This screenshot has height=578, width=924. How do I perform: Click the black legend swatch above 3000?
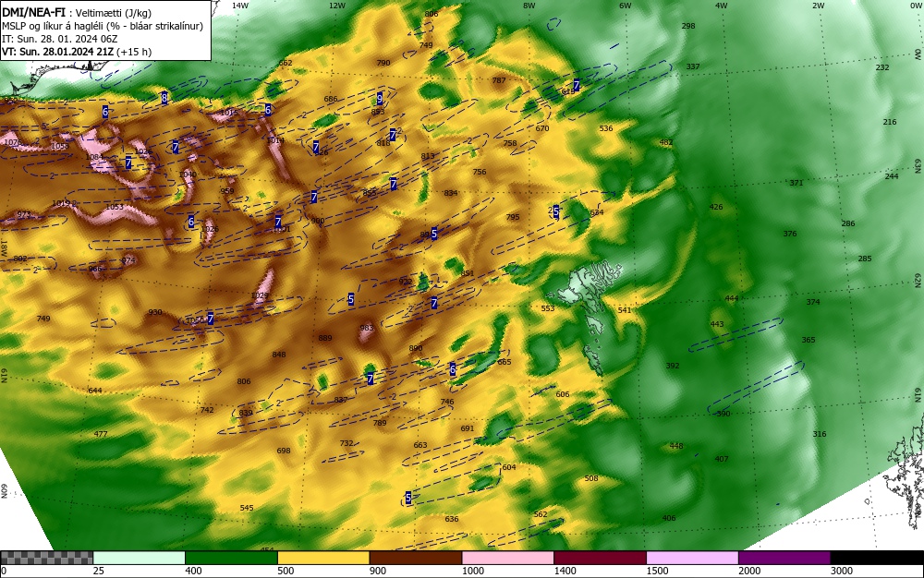(877, 558)
